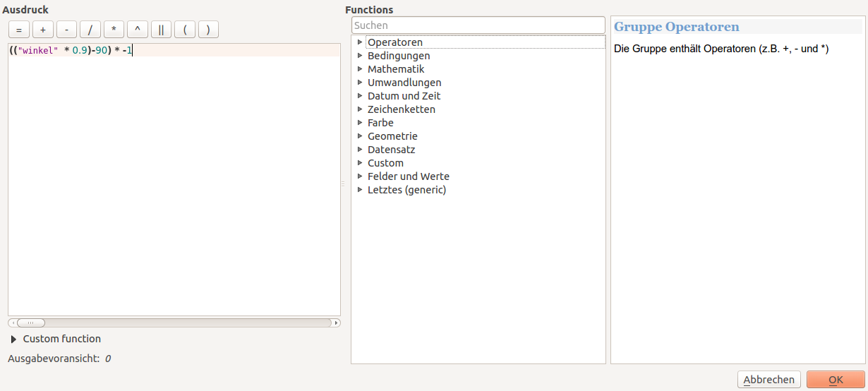Click the plus operator button

(42, 30)
